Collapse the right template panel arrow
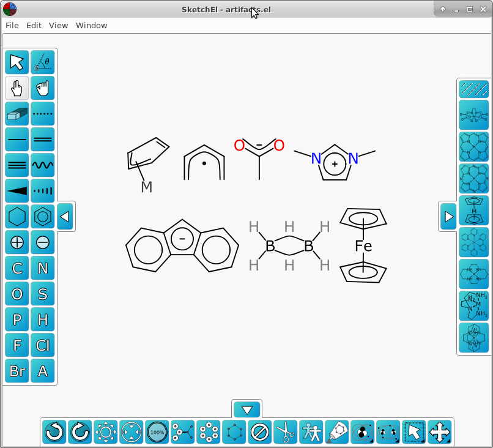The image size is (493, 448). (448, 217)
